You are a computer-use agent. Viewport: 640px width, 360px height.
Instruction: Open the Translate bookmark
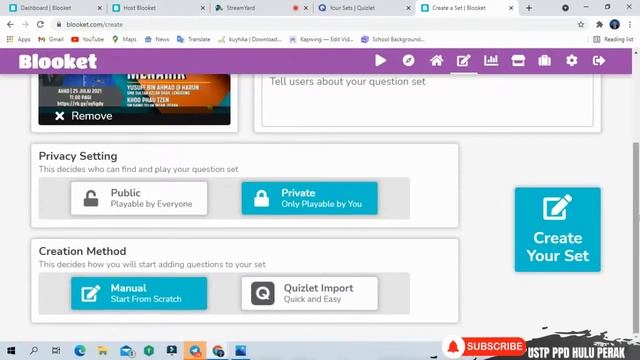click(194, 39)
